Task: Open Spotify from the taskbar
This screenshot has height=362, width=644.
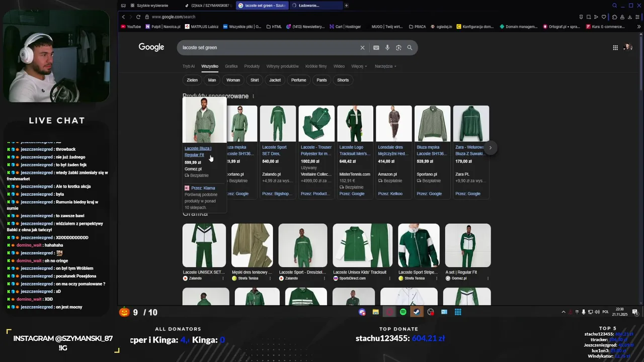Action: pos(403,312)
